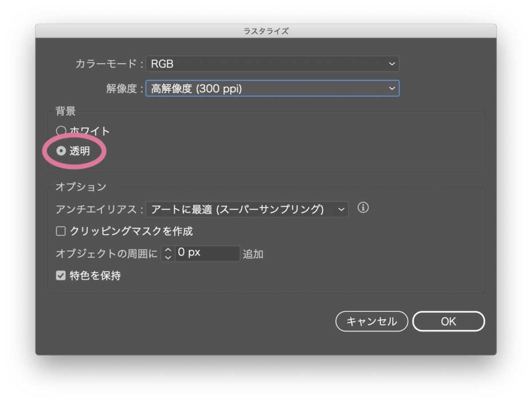
Task: Select the ホワイト background radio button
Action: (61, 131)
